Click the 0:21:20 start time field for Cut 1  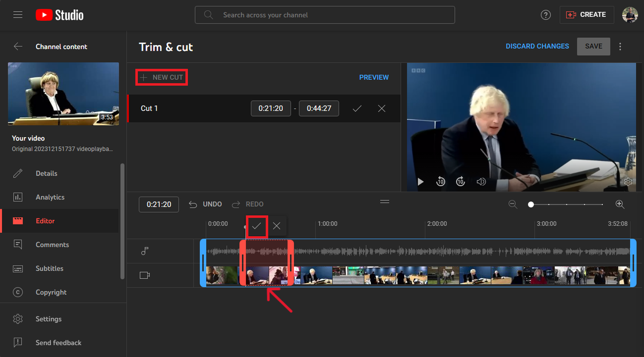point(271,108)
